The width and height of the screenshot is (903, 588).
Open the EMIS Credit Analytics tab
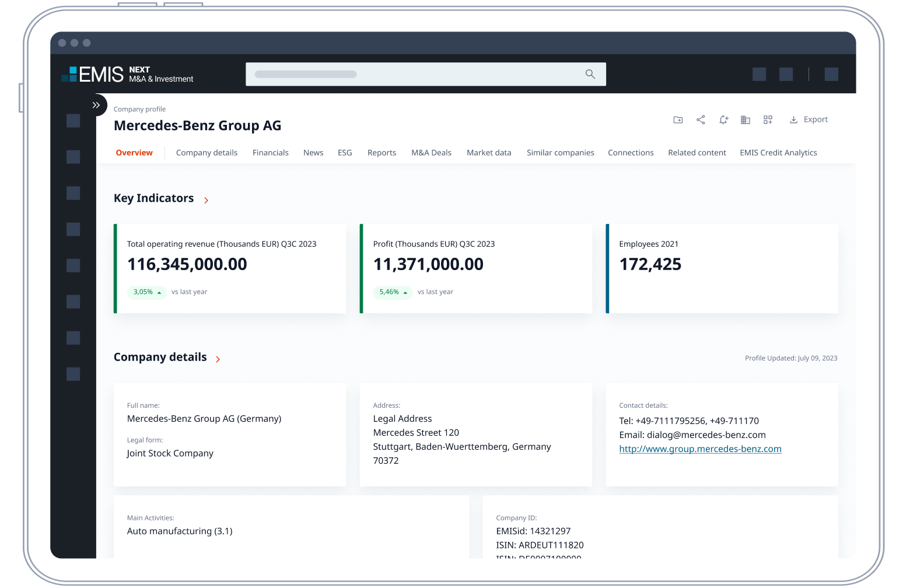[778, 153]
